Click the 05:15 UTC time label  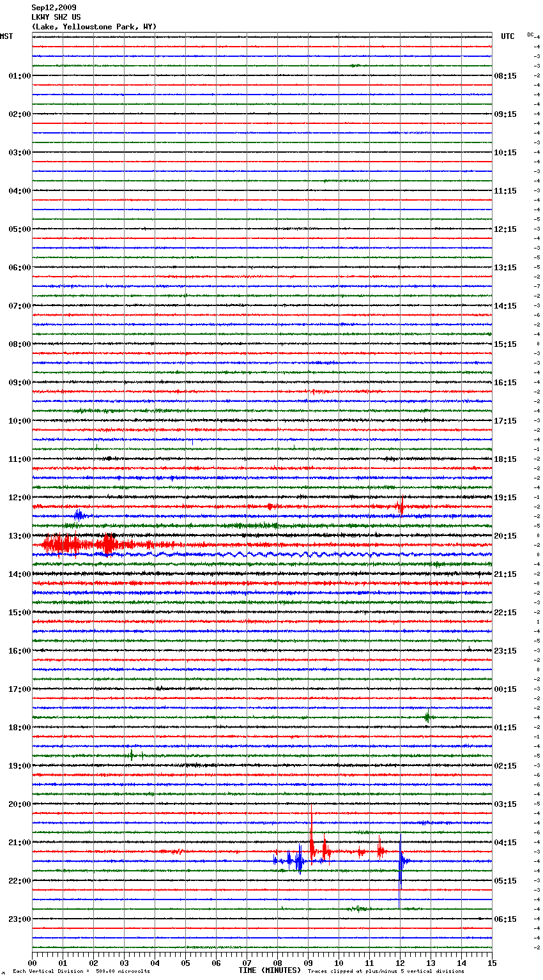pyautogui.click(x=505, y=881)
